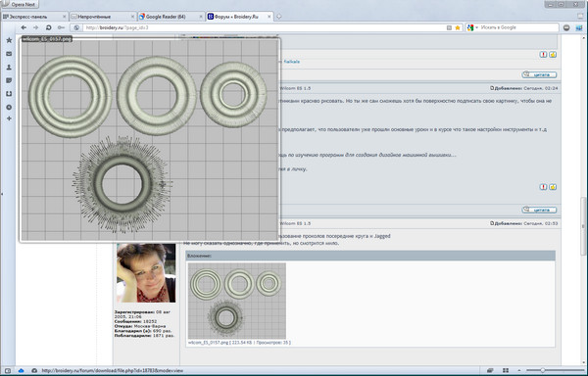Click the round gray extension icon after search field
The width and height of the screenshot is (588, 376).
coord(566,27)
